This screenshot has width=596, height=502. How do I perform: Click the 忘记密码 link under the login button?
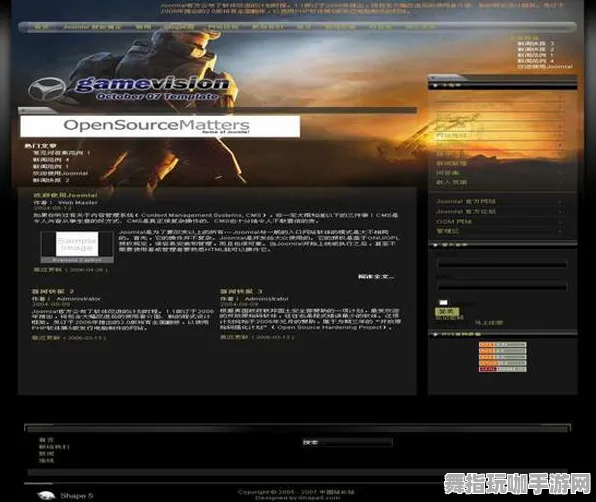point(449,318)
